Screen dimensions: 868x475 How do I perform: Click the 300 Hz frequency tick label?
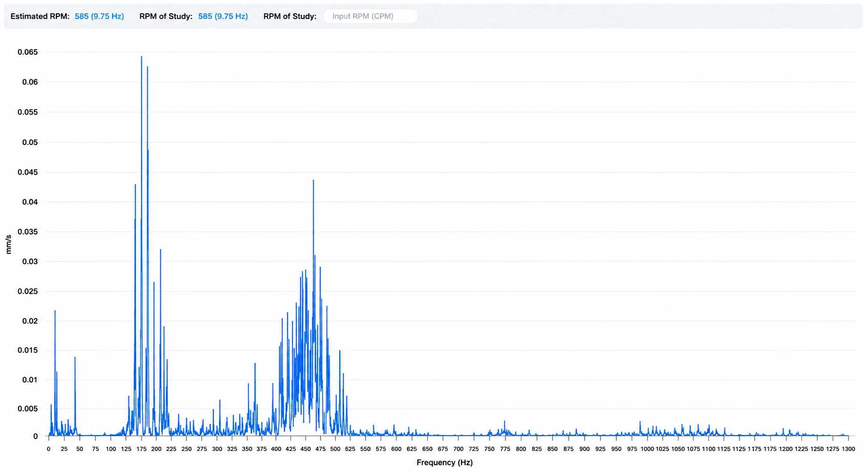pos(217,449)
